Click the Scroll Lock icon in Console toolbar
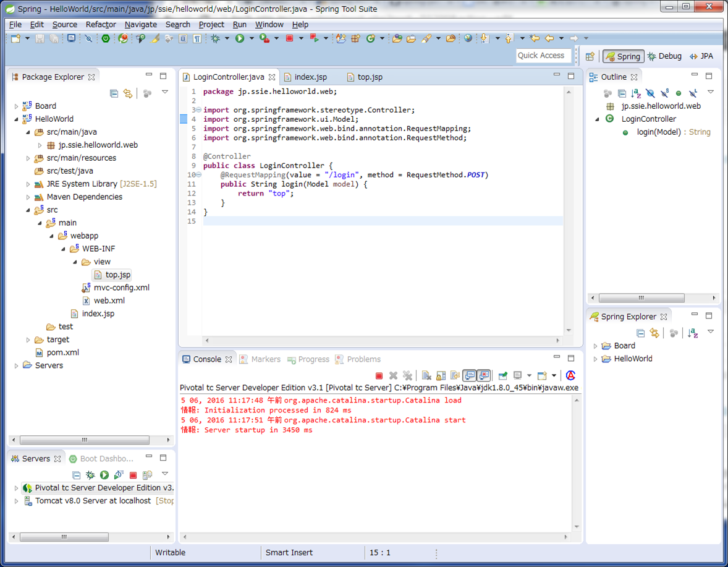 point(441,375)
